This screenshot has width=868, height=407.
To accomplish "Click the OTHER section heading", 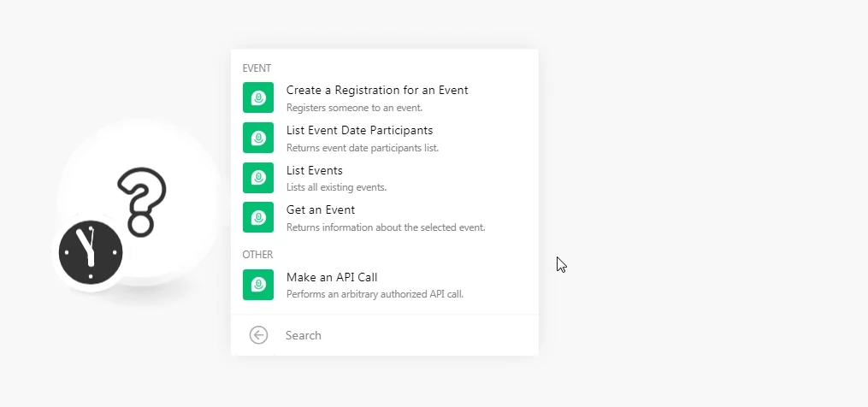I will click(x=257, y=254).
